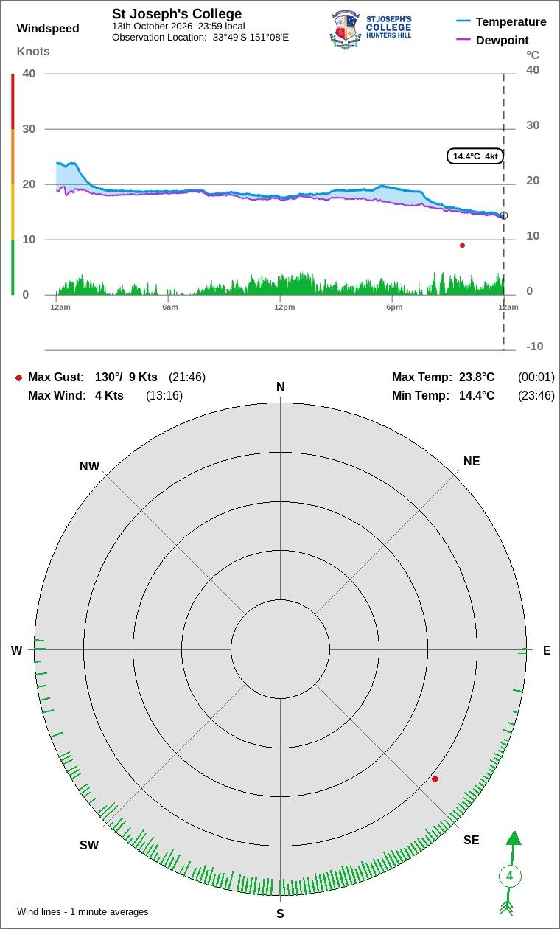Click the red dot beside Max Gust label
Image resolution: width=560 pixels, height=929 pixels.
pos(18,377)
